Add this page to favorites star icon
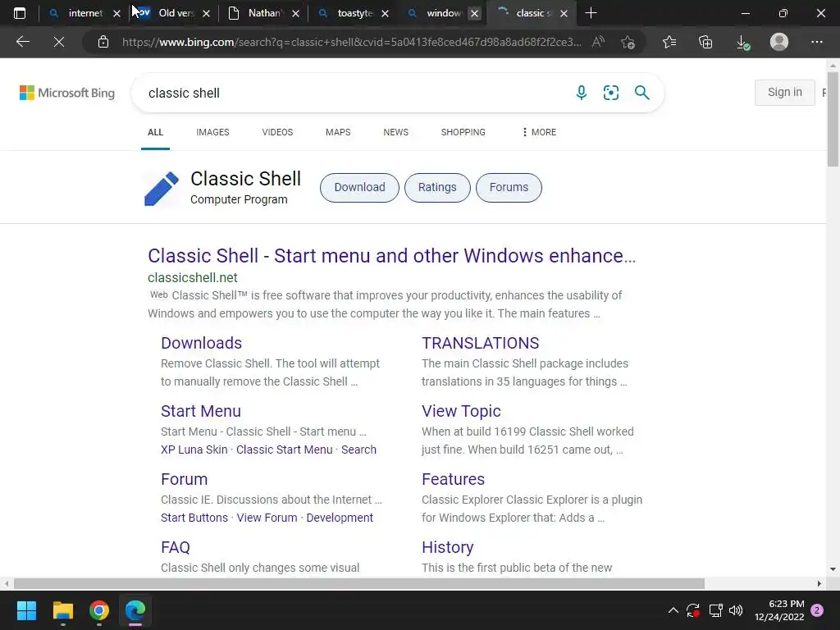The height and width of the screenshot is (630, 840). [628, 42]
